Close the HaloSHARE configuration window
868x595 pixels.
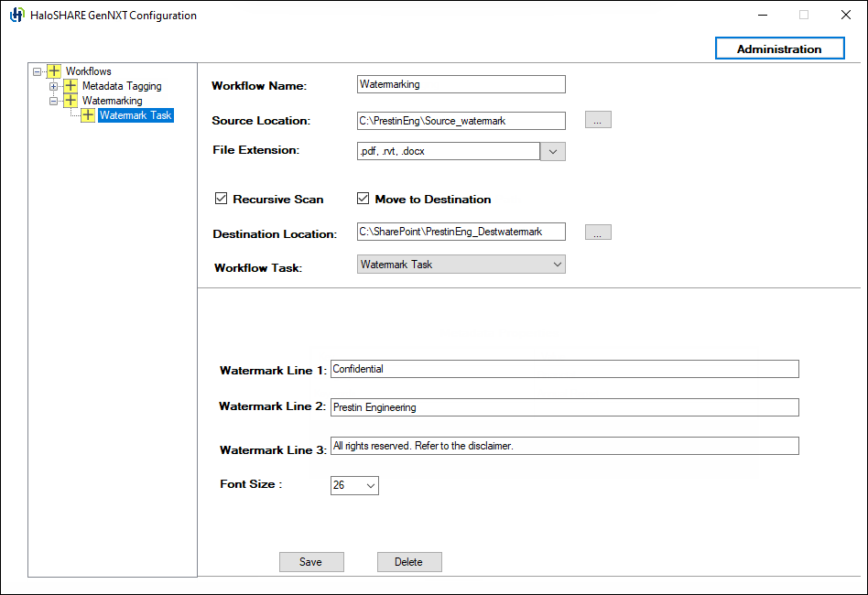[x=845, y=15]
